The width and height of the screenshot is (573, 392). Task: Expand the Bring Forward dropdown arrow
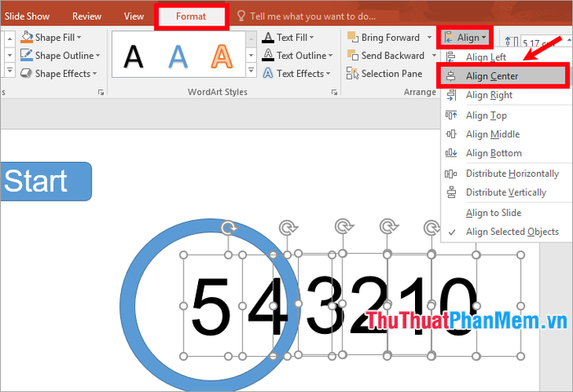pos(430,38)
